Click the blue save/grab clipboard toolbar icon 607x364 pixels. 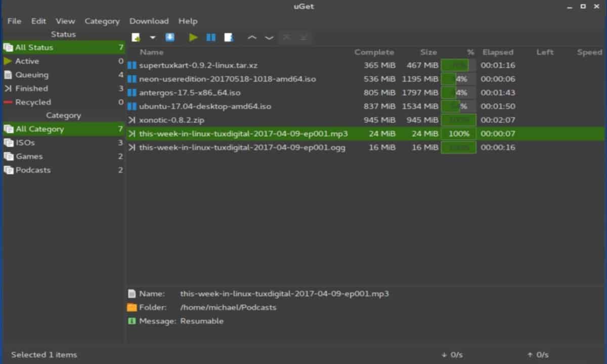[x=170, y=37]
